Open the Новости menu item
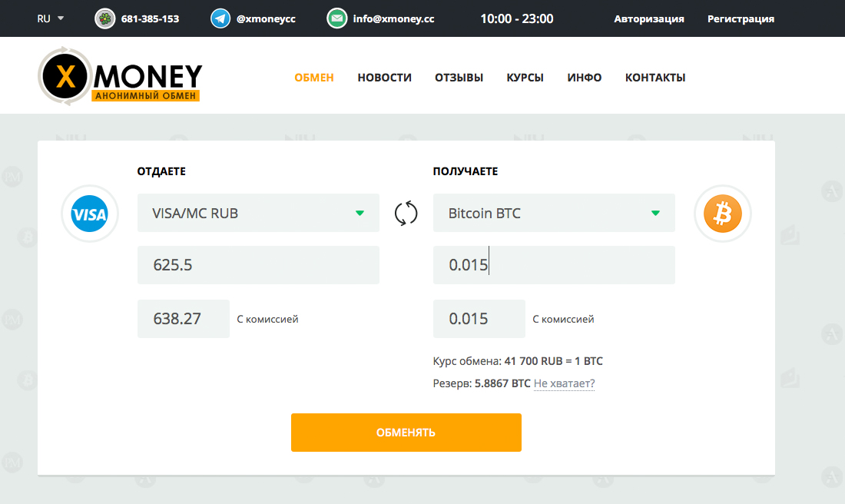 click(384, 78)
